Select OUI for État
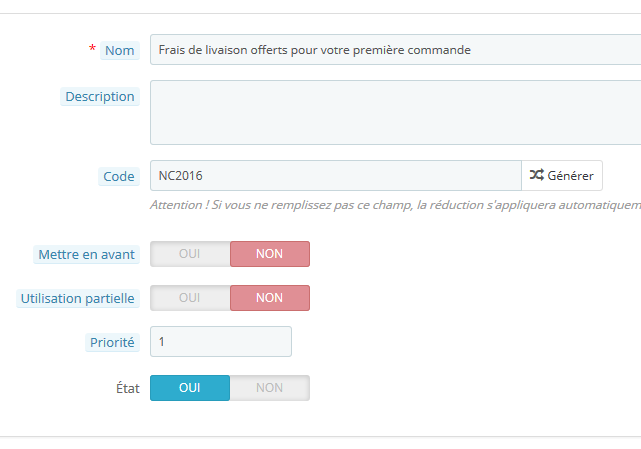Image resolution: width=641 pixels, height=449 pixels. pos(190,388)
